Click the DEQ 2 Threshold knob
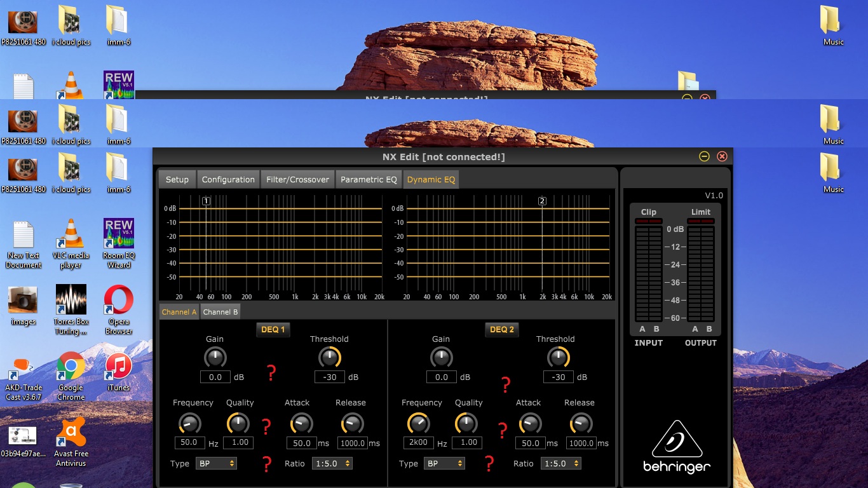Screen dimensions: 868x488 [558, 358]
